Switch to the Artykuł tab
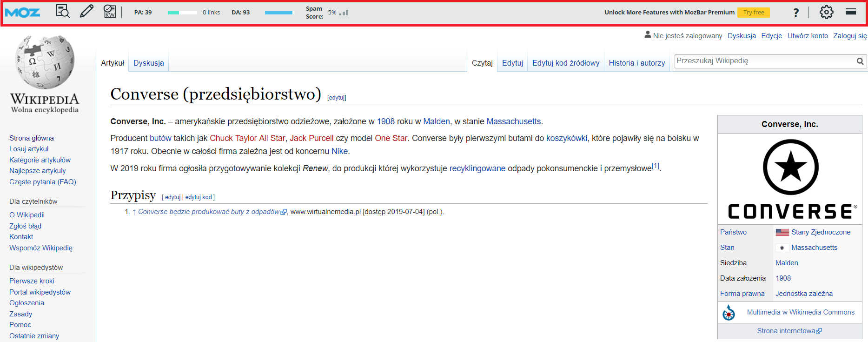 [x=113, y=63]
